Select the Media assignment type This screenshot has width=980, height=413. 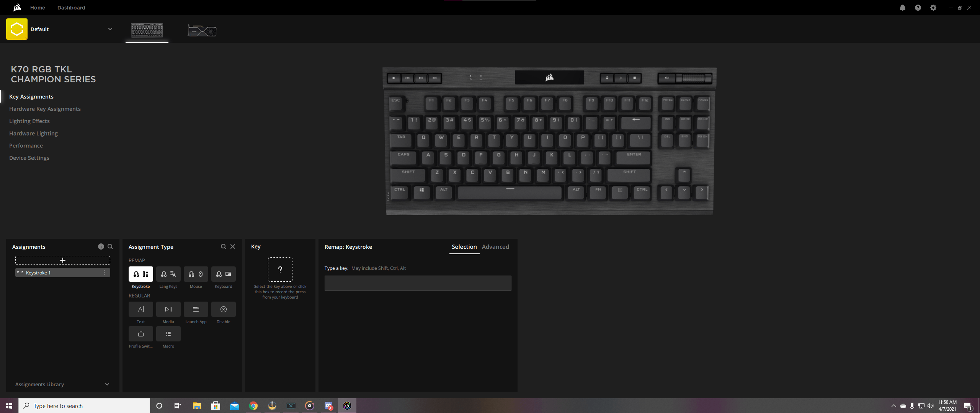(x=168, y=309)
